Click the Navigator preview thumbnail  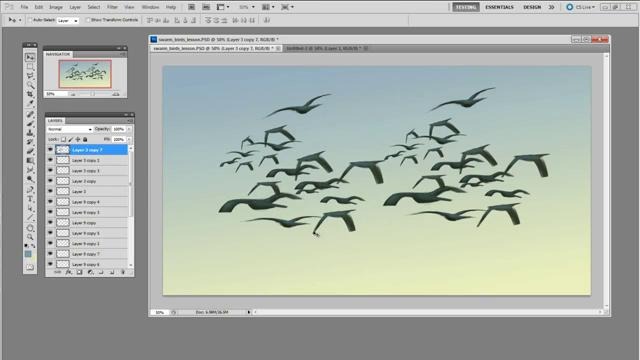pos(85,74)
